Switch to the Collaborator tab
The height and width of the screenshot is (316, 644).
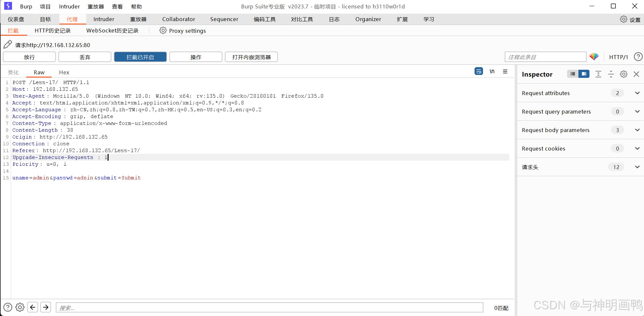click(179, 19)
